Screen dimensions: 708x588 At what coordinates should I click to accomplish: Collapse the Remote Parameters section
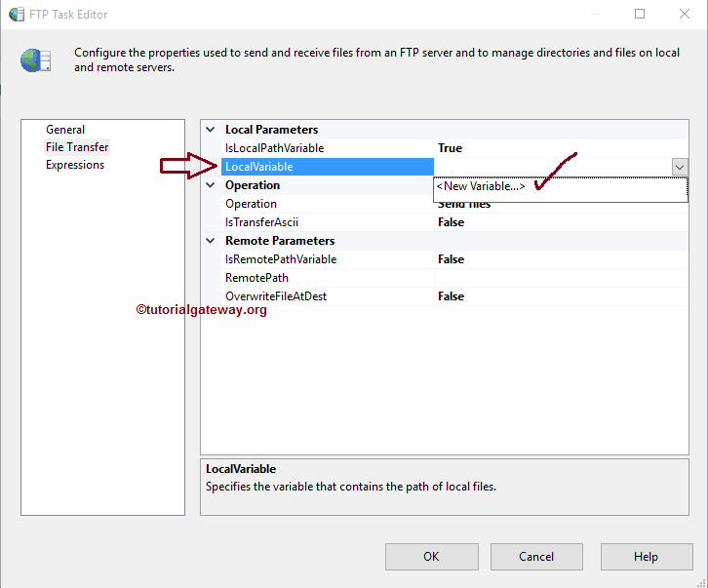[x=211, y=241]
